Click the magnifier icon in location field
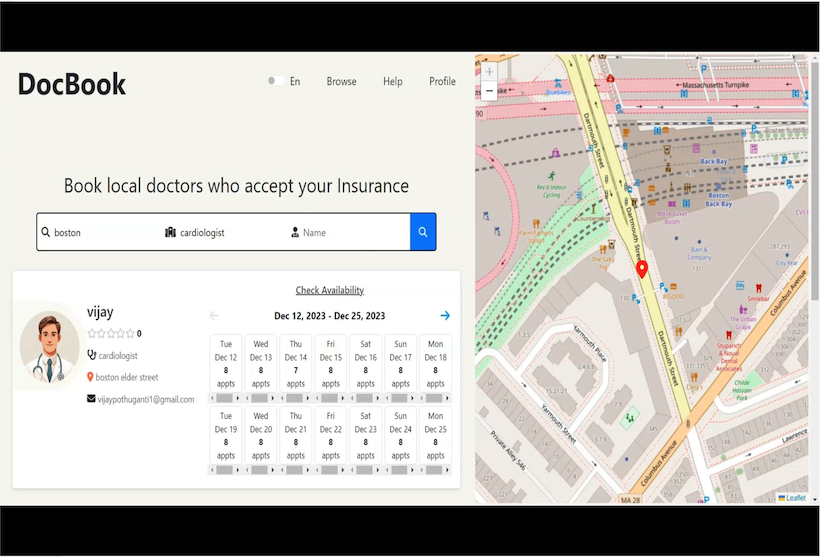Screen dimensions: 821x557 [46, 232]
